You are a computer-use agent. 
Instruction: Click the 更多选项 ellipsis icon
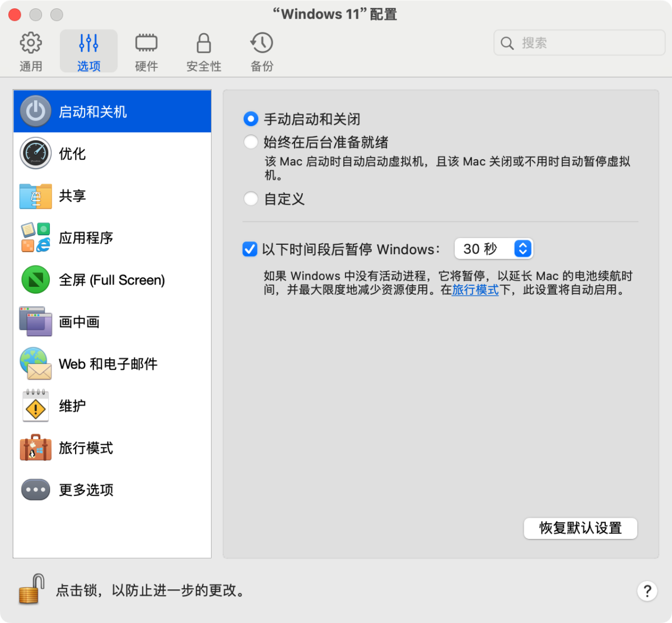(x=36, y=490)
